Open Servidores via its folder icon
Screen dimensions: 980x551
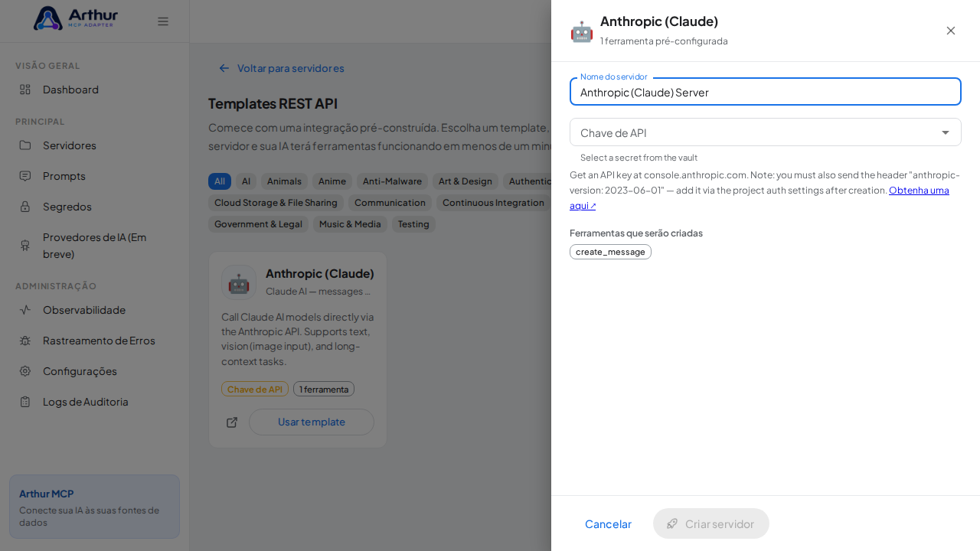tap(25, 145)
